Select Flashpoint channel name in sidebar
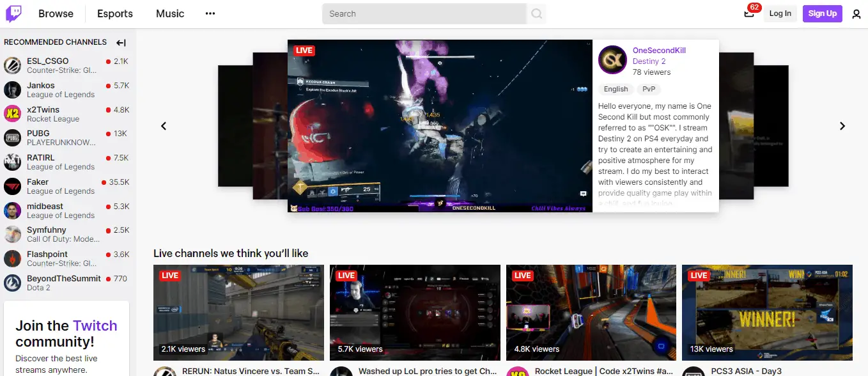The image size is (868, 376). 47,254
